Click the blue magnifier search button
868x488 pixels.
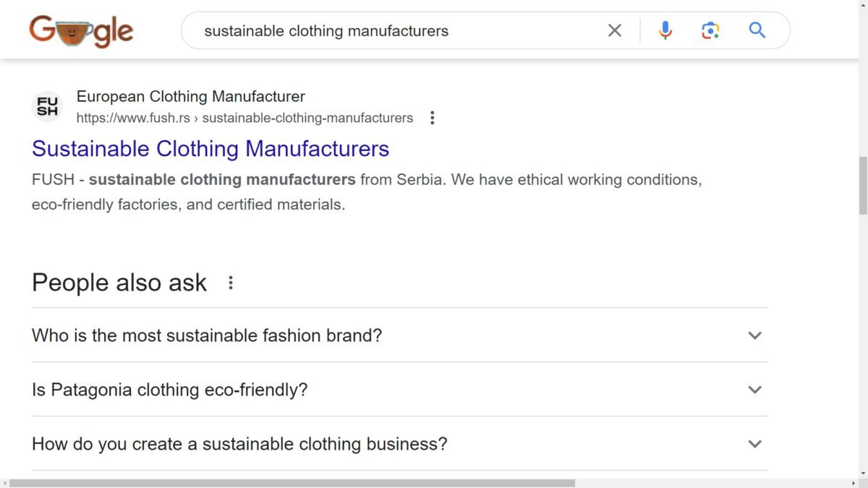(757, 30)
